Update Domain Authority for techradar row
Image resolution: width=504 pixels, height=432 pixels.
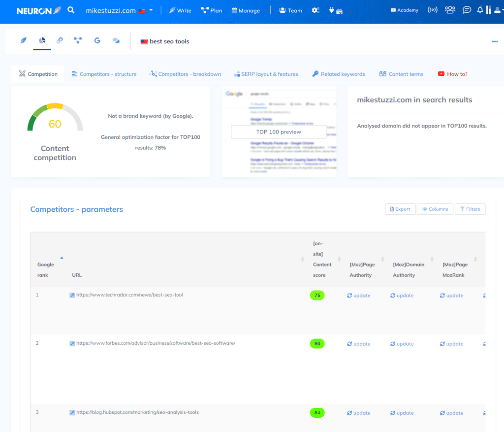(x=402, y=296)
